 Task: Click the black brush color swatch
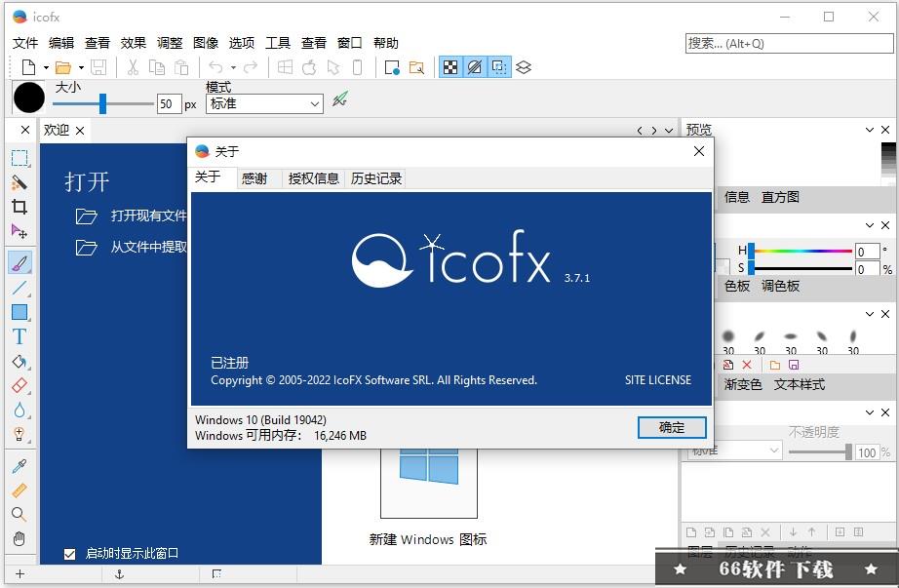tap(29, 98)
